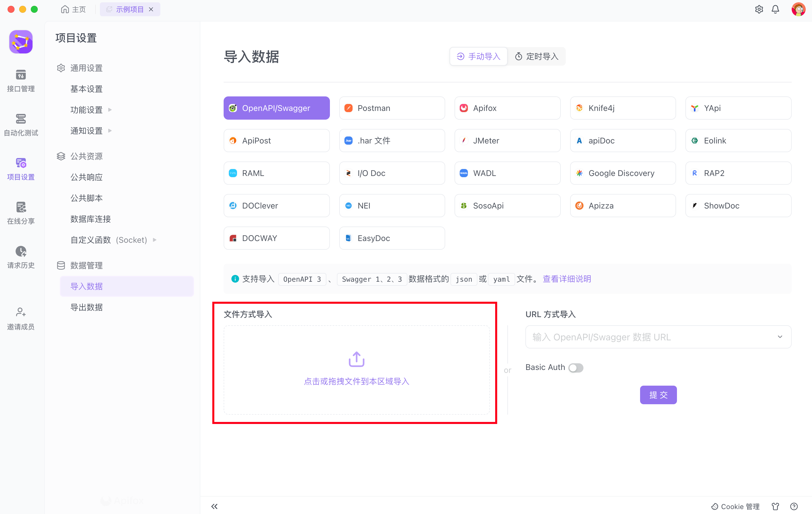This screenshot has width=812, height=514.
Task: Go to 在线分享 sidebar section
Action: [21, 213]
